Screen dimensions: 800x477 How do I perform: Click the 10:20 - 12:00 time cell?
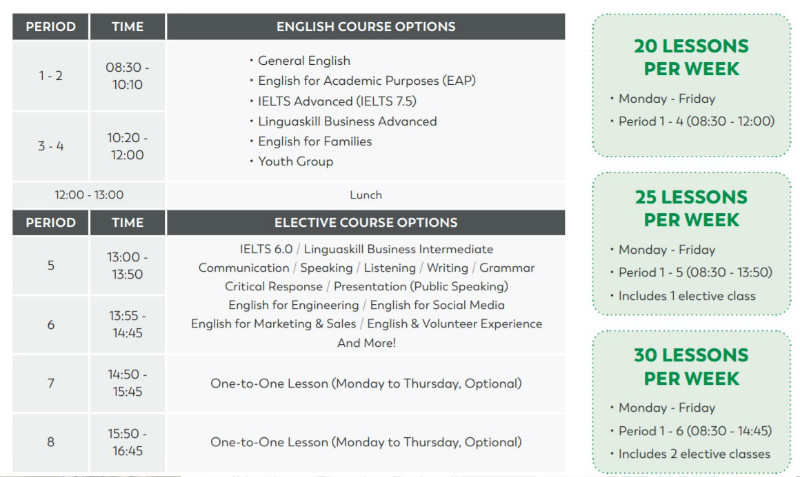click(x=128, y=146)
